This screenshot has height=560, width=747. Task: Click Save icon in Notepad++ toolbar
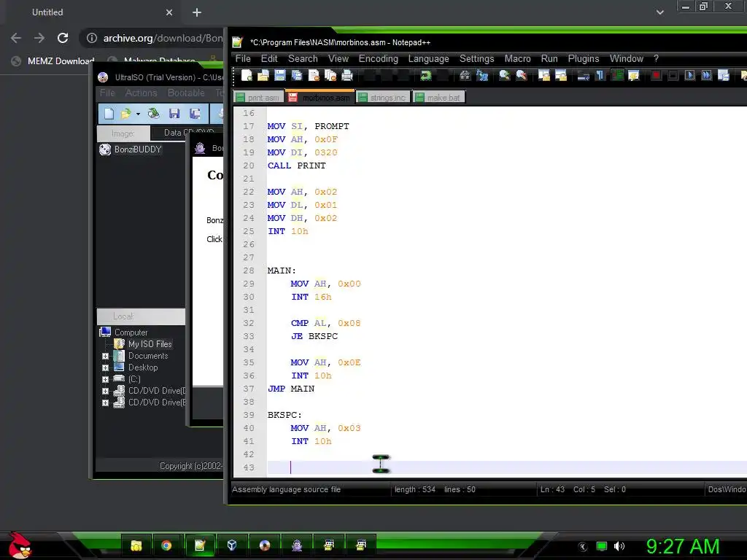(x=279, y=75)
